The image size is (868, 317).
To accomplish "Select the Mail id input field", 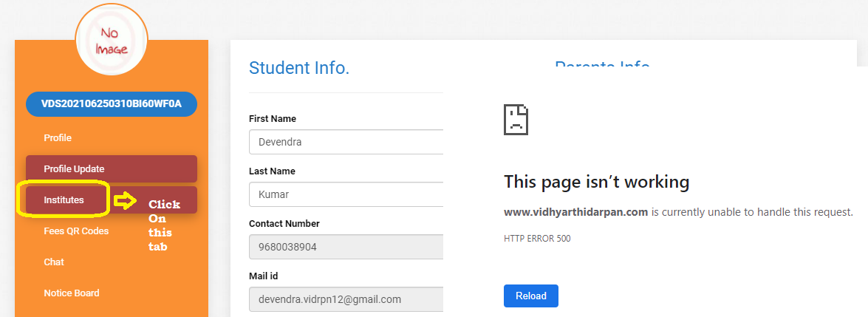I will [346, 299].
